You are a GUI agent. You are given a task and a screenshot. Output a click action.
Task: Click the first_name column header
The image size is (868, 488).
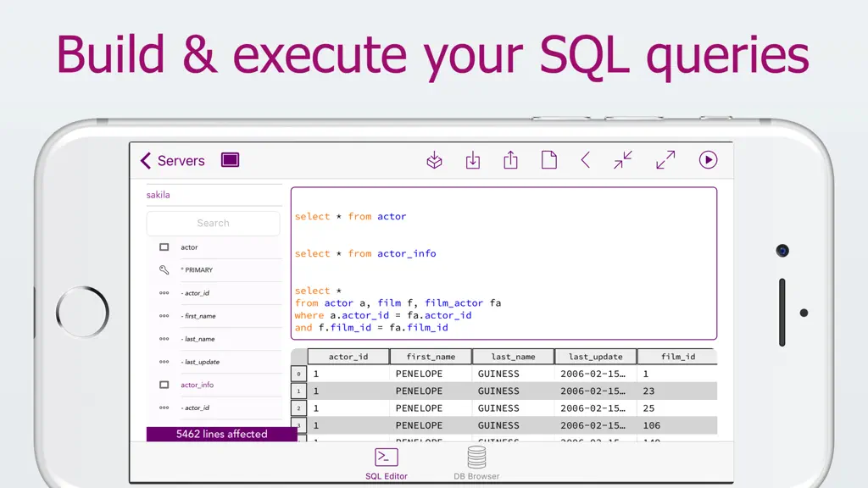431,357
